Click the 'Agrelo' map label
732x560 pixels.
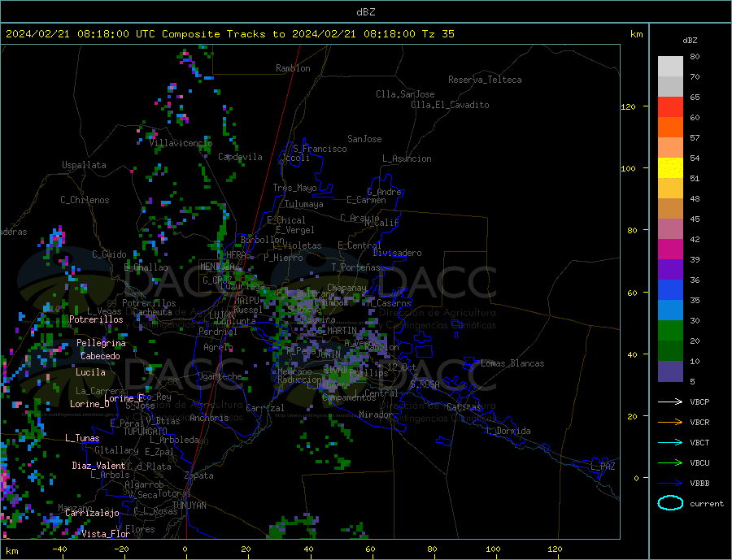pos(219,348)
